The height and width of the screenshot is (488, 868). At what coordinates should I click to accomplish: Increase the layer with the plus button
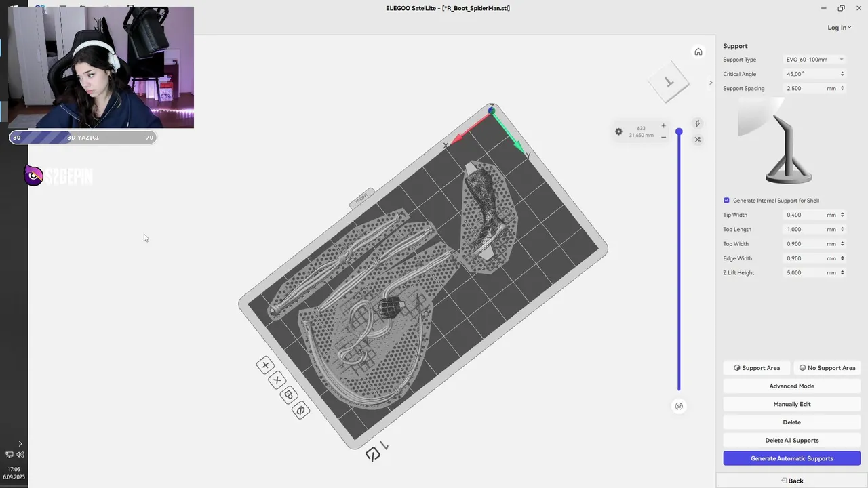click(663, 125)
